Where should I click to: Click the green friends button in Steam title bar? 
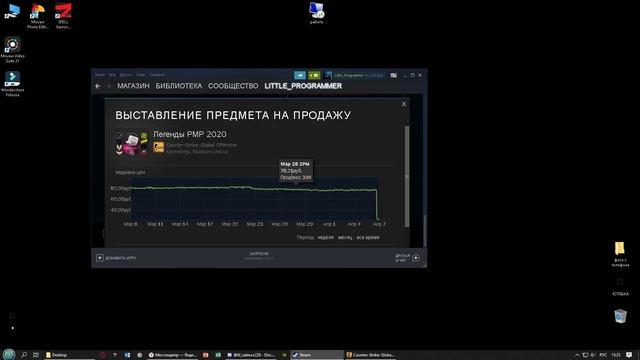click(x=314, y=75)
